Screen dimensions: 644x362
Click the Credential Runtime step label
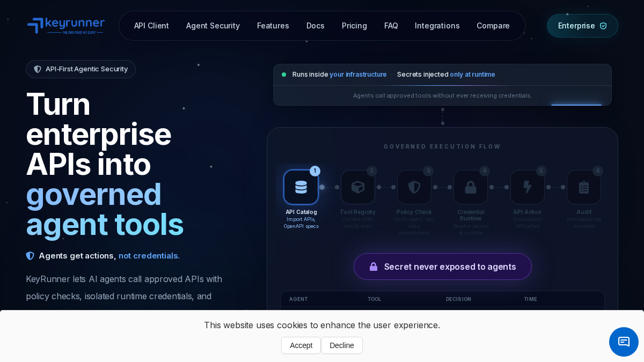[471, 216]
